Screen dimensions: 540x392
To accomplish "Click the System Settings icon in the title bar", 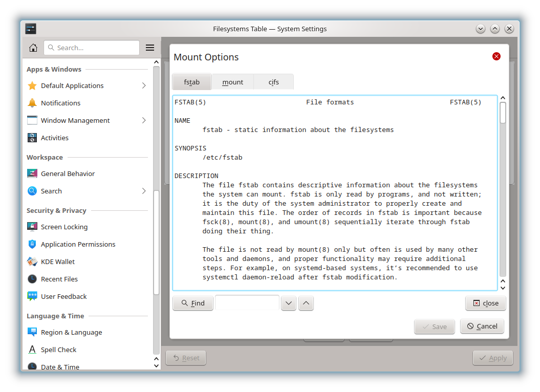I will 31,29.
